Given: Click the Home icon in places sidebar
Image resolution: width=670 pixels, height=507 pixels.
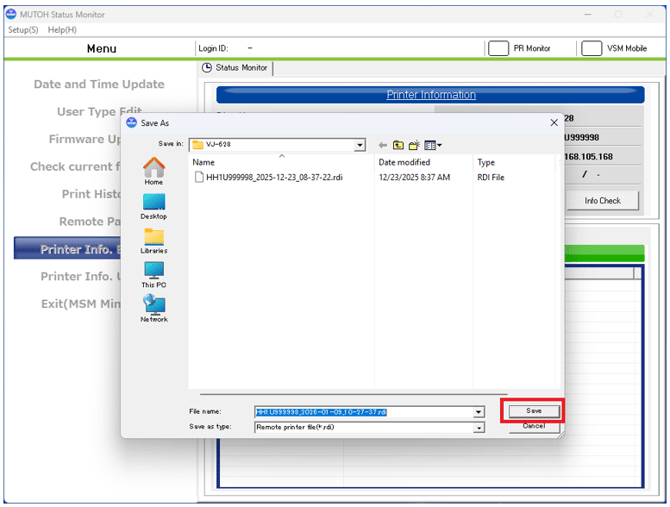Looking at the screenshot, I should coord(154,169).
